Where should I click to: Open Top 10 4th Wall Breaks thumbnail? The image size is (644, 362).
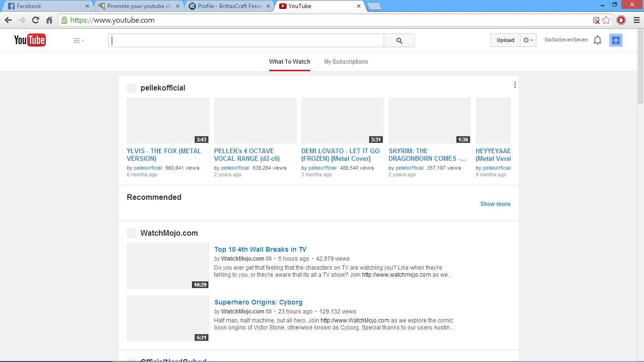pyautogui.click(x=168, y=266)
